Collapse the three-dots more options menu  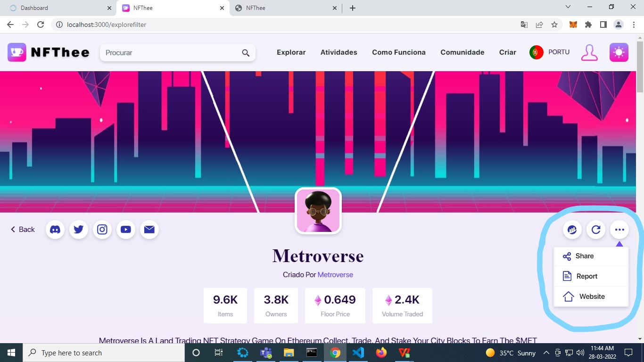(x=619, y=230)
